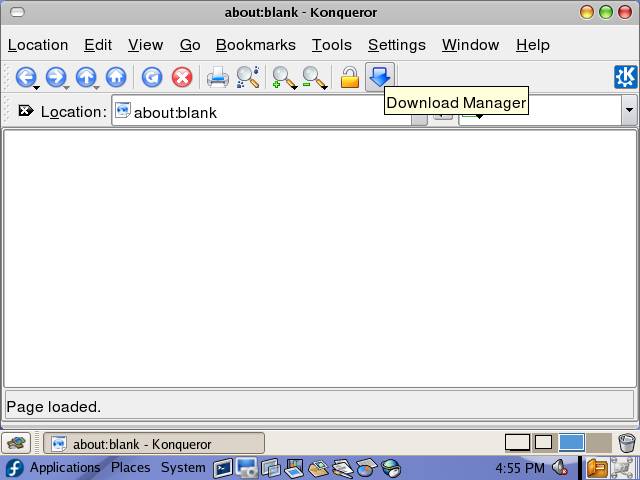
Task: Open the zoom out magnifier dropdown
Action: coord(326,86)
